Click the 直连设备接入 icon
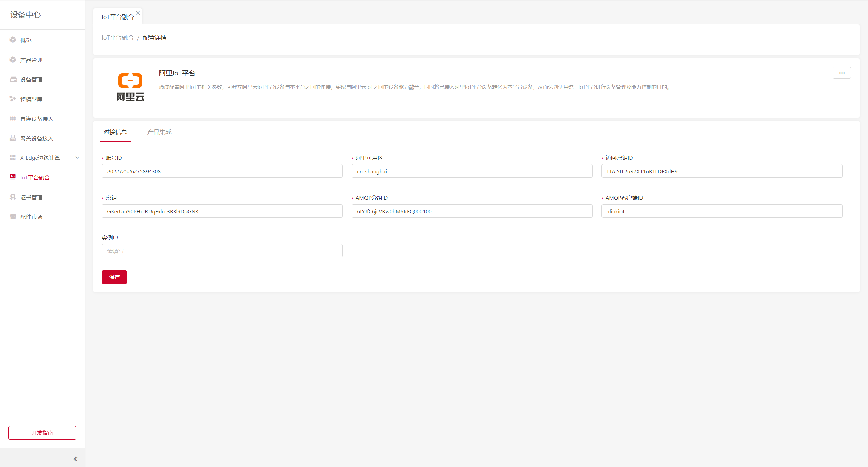 coord(13,119)
